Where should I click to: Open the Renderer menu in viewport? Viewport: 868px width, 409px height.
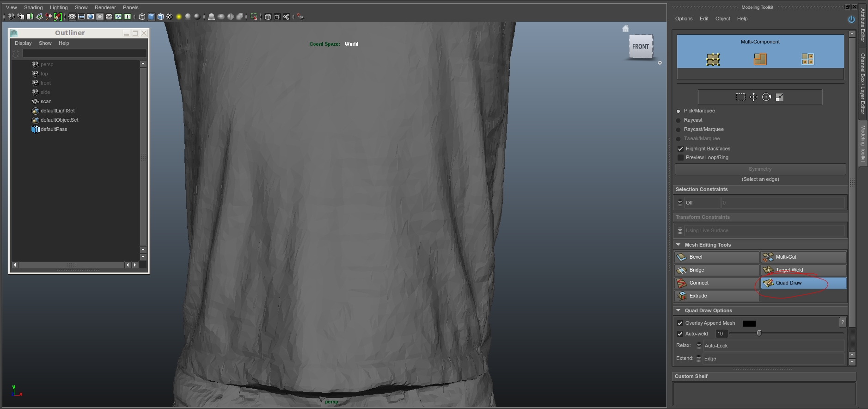105,7
